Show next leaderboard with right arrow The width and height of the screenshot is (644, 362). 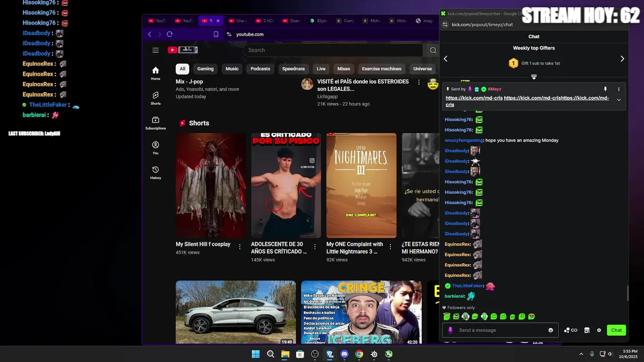(x=622, y=59)
